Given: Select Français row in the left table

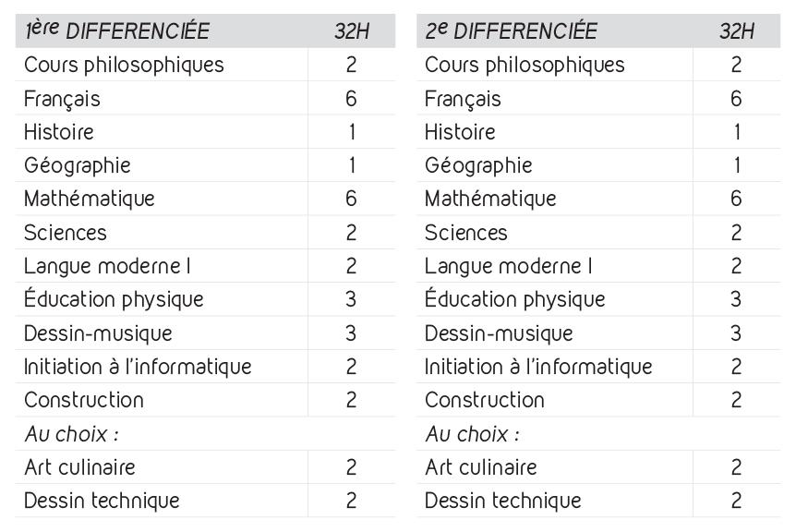Looking at the screenshot, I should tap(205, 98).
